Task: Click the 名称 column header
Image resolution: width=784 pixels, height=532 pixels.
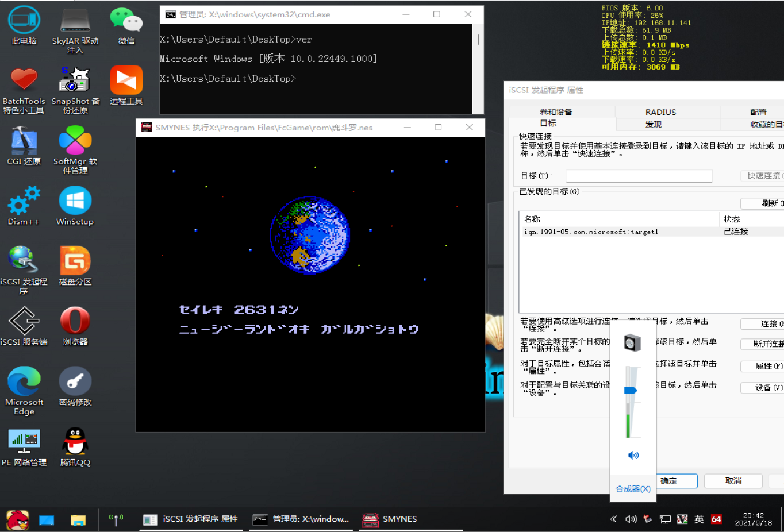Action: click(619, 219)
